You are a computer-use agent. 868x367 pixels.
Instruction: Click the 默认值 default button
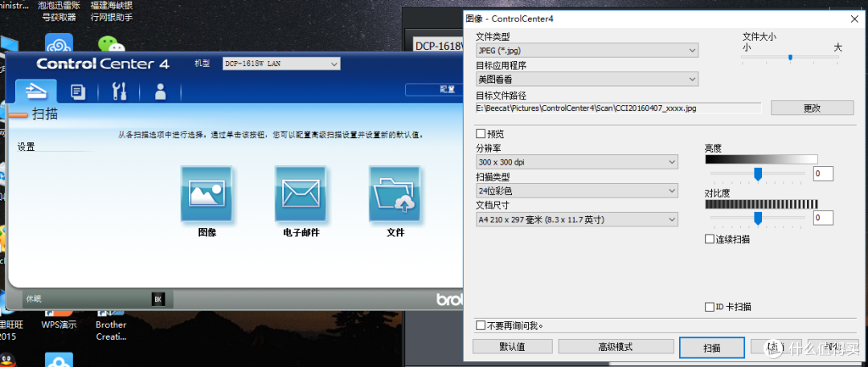[x=513, y=346]
